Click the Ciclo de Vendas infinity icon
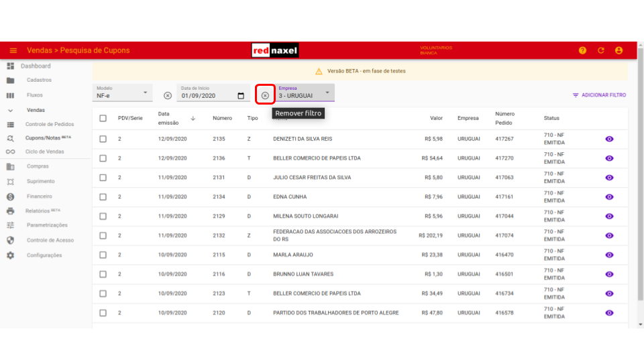644x362 pixels. coord(10,152)
